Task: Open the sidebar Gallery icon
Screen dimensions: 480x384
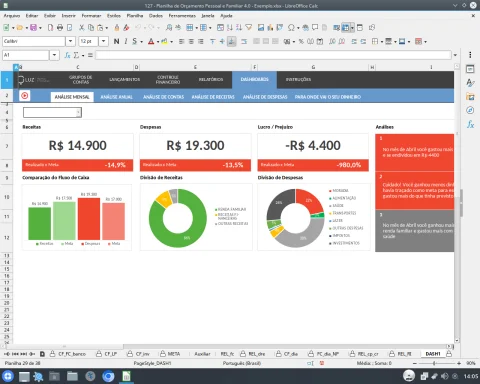Action: (x=470, y=97)
